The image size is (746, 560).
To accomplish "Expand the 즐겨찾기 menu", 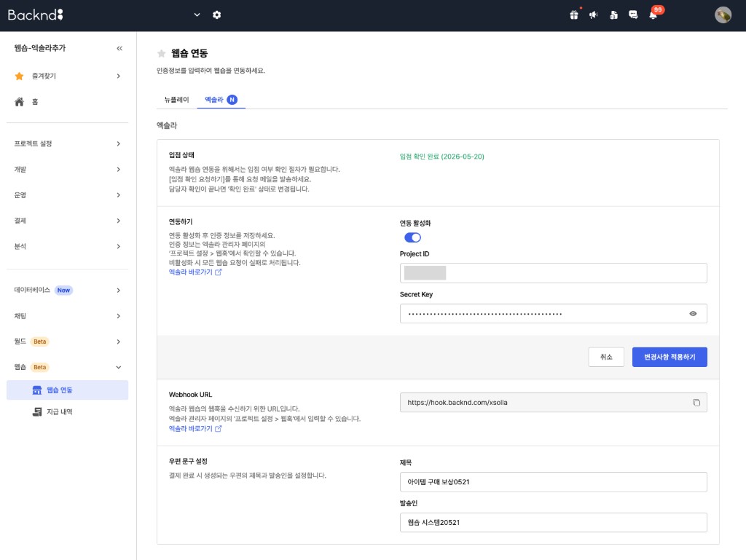I will 67,76.
